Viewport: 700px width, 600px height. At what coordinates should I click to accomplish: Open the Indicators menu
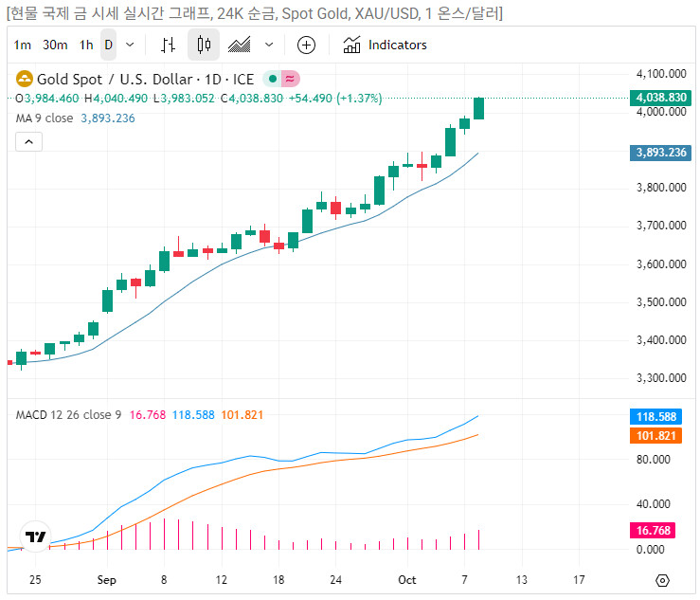click(x=386, y=45)
